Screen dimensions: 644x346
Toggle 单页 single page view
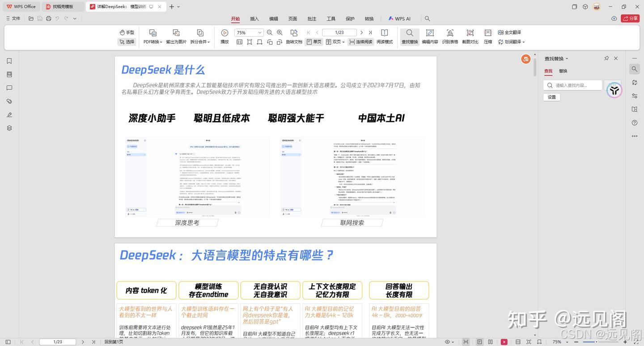pos(314,42)
